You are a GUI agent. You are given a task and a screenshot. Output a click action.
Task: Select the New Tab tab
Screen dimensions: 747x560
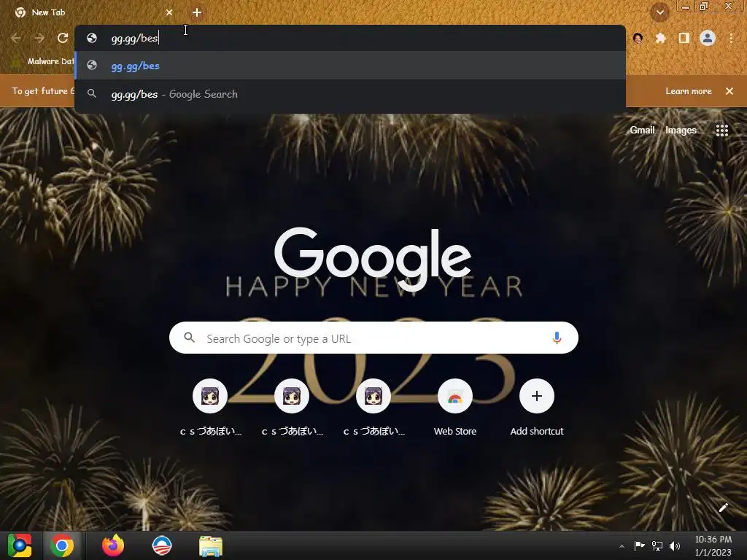(x=93, y=13)
